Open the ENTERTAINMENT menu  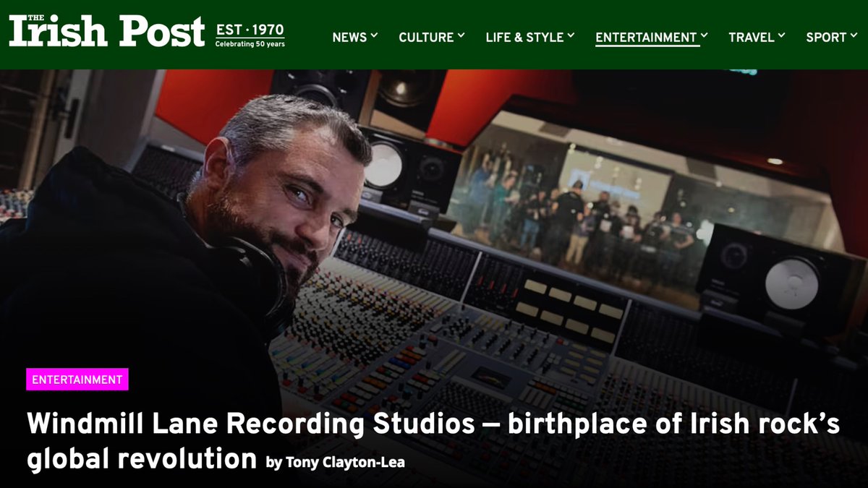(646, 37)
